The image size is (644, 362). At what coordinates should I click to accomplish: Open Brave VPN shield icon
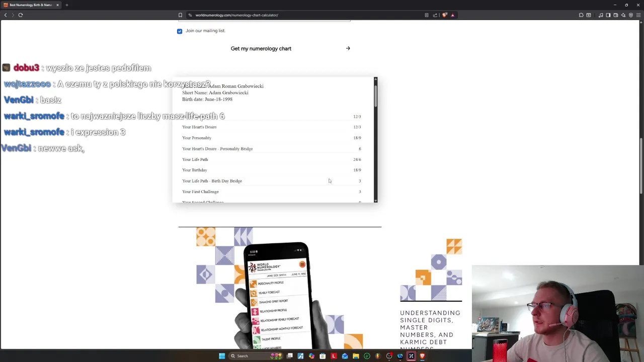pyautogui.click(x=631, y=15)
